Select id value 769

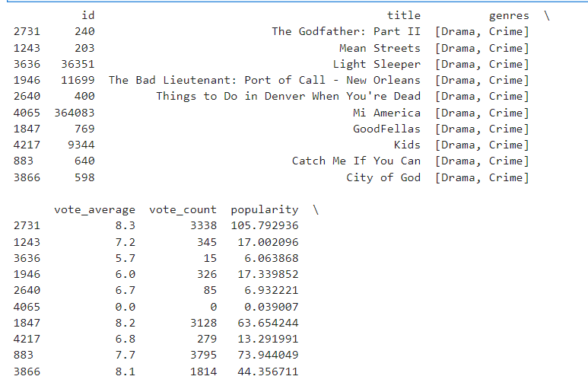point(84,129)
